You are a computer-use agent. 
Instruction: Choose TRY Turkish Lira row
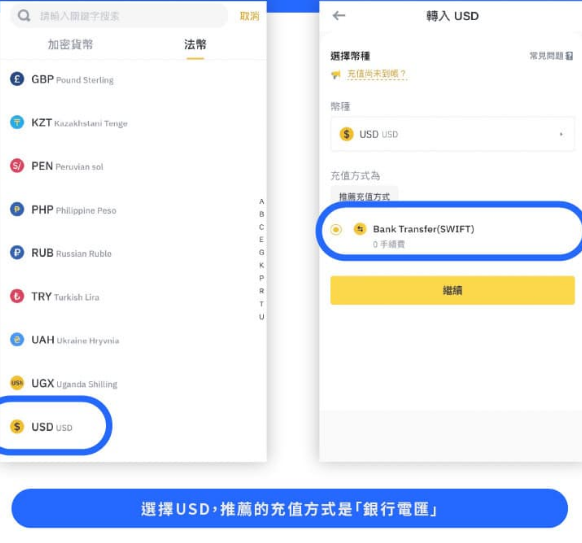133,297
